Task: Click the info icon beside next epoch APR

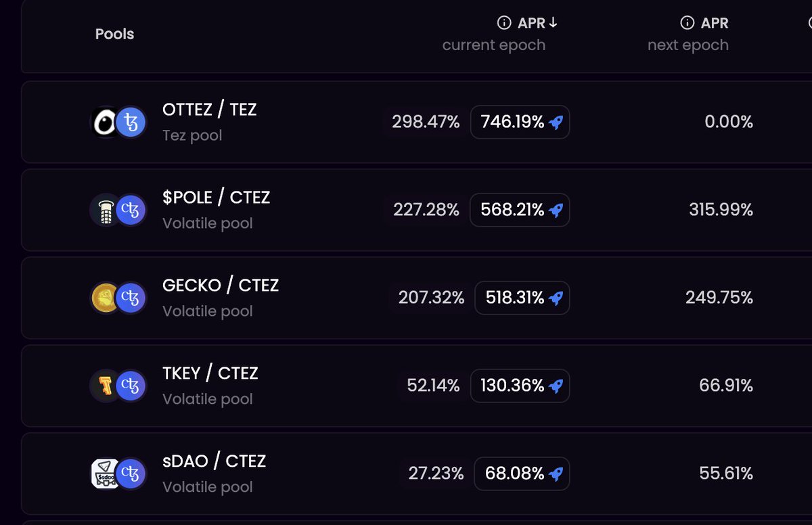Action: 687,23
